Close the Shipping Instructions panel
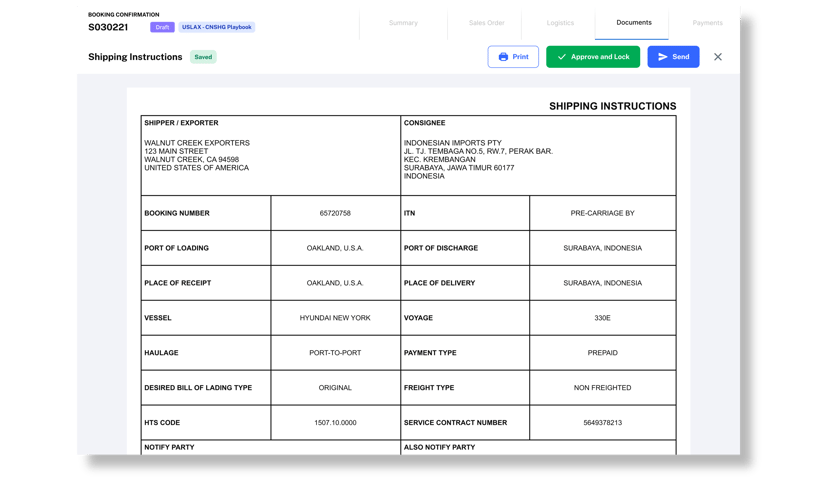Viewport: 840px width, 485px height. 717,57
